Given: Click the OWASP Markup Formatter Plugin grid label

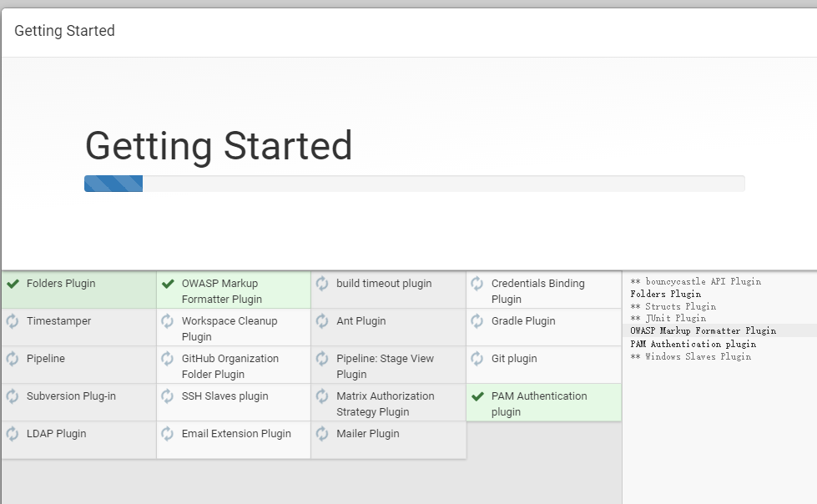Looking at the screenshot, I should [x=222, y=291].
